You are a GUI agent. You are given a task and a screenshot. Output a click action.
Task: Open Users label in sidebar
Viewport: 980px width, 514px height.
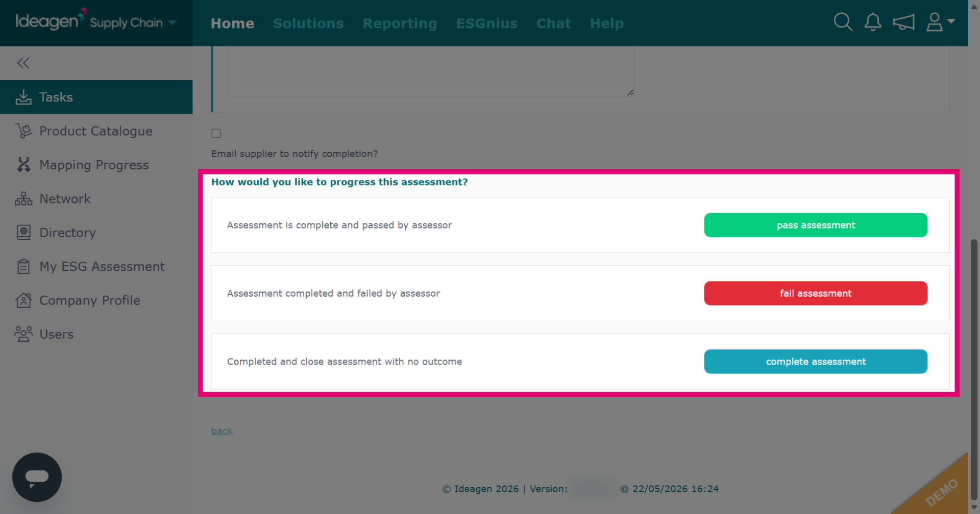[57, 334]
